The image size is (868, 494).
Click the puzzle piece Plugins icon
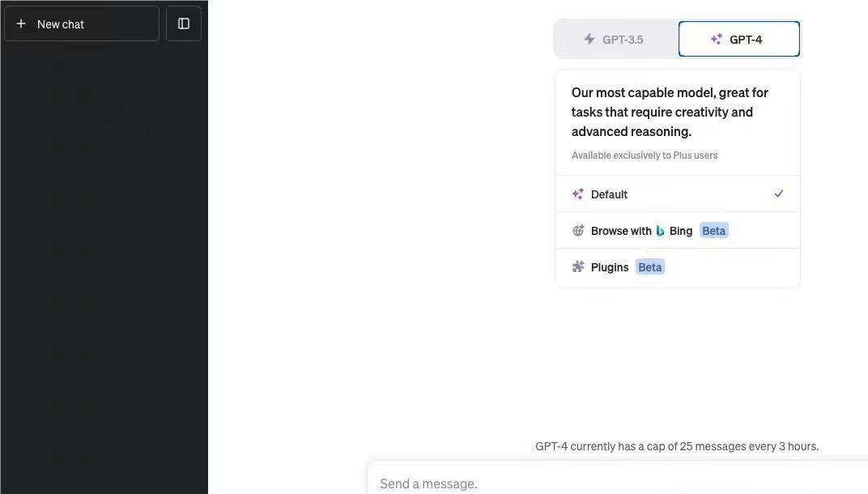pyautogui.click(x=578, y=267)
